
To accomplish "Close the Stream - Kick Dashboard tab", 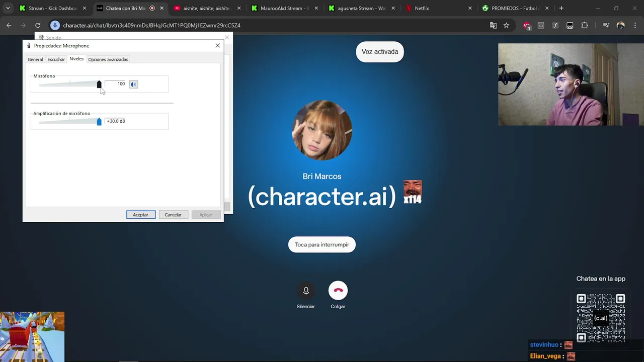I will [85, 8].
